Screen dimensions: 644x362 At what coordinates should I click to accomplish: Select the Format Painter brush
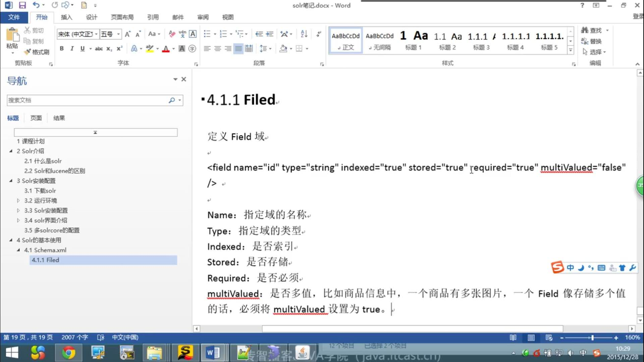click(x=27, y=52)
